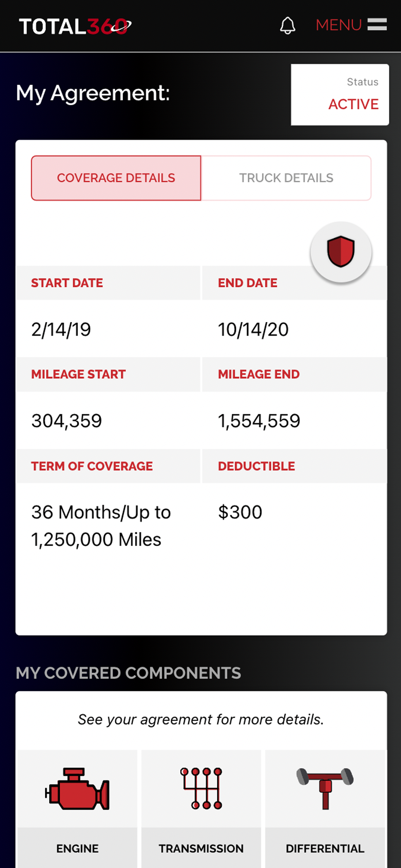Image resolution: width=401 pixels, height=868 pixels.
Task: Tap the DIFFERENTIAL label
Action: coord(325,848)
